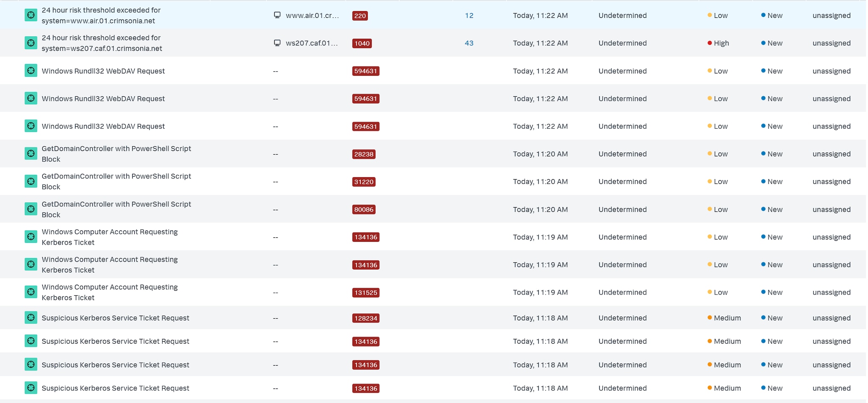Click the icon beside the finding scored 131525
This screenshot has height=403, width=868.
click(x=31, y=292)
